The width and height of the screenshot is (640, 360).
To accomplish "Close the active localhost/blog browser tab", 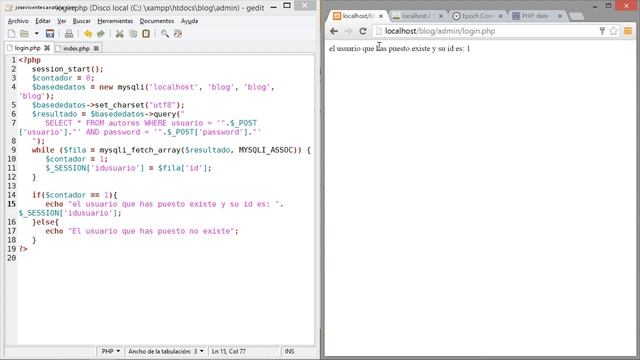I will point(381,16).
